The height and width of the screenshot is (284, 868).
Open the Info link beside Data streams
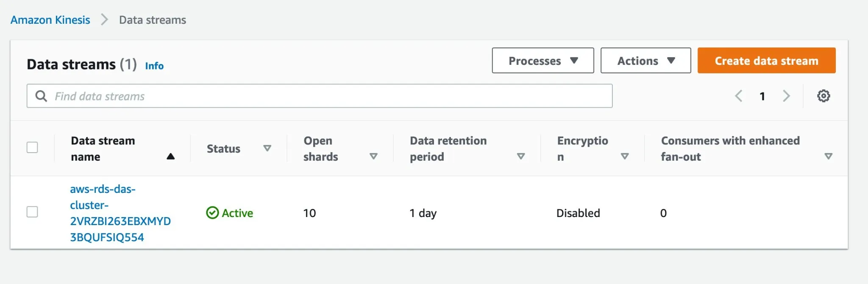coord(154,66)
